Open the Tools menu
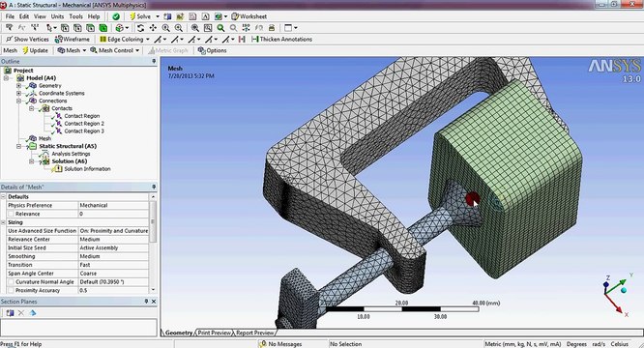 click(75, 16)
